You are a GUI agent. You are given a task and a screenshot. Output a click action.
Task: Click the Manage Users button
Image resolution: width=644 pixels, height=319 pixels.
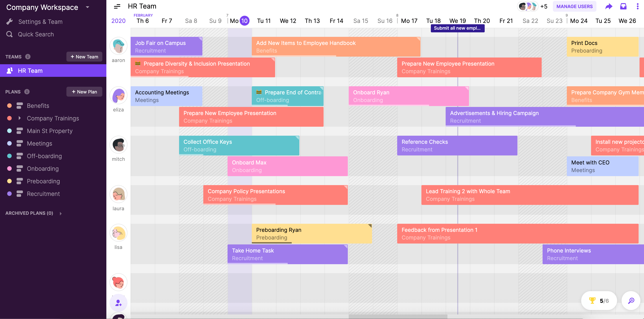click(574, 6)
